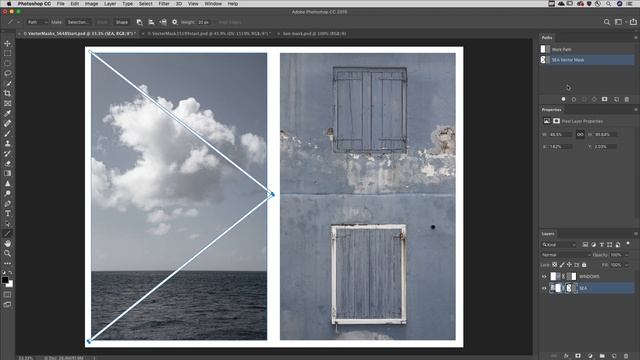
Task: Click Fill path with foreground color icon
Action: tap(563, 99)
